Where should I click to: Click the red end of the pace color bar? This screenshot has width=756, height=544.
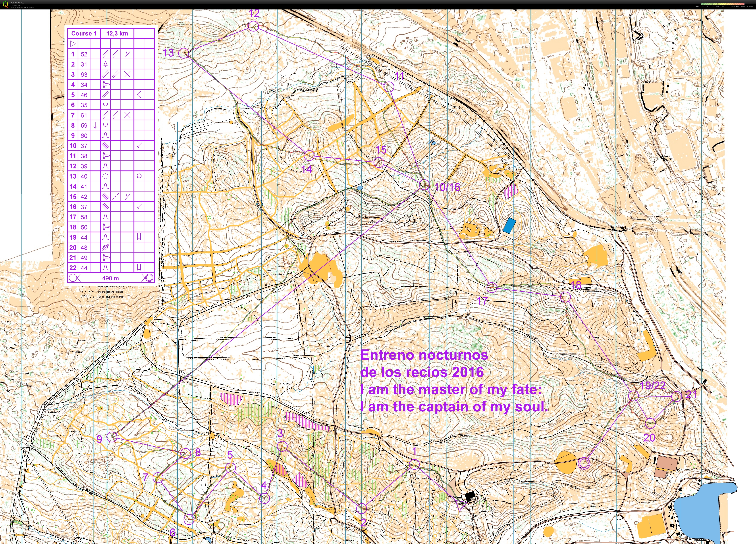[743, 4]
